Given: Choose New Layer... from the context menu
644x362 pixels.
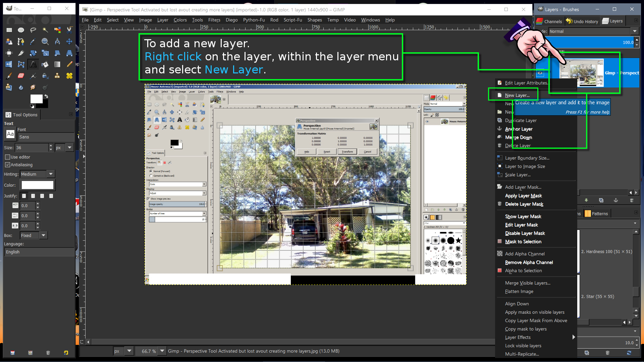Looking at the screenshot, I should [x=517, y=95].
